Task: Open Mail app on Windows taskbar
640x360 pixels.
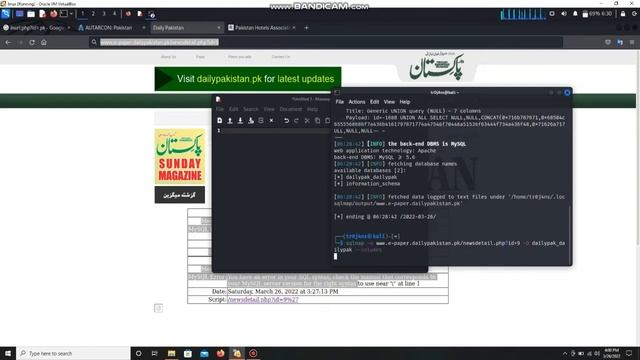Action: click(x=204, y=353)
